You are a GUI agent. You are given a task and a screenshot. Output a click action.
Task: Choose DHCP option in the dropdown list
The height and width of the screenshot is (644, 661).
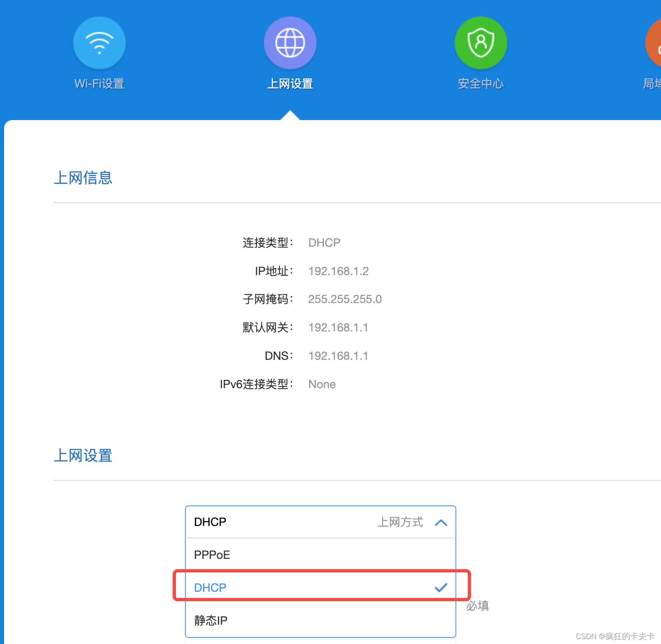pos(321,588)
